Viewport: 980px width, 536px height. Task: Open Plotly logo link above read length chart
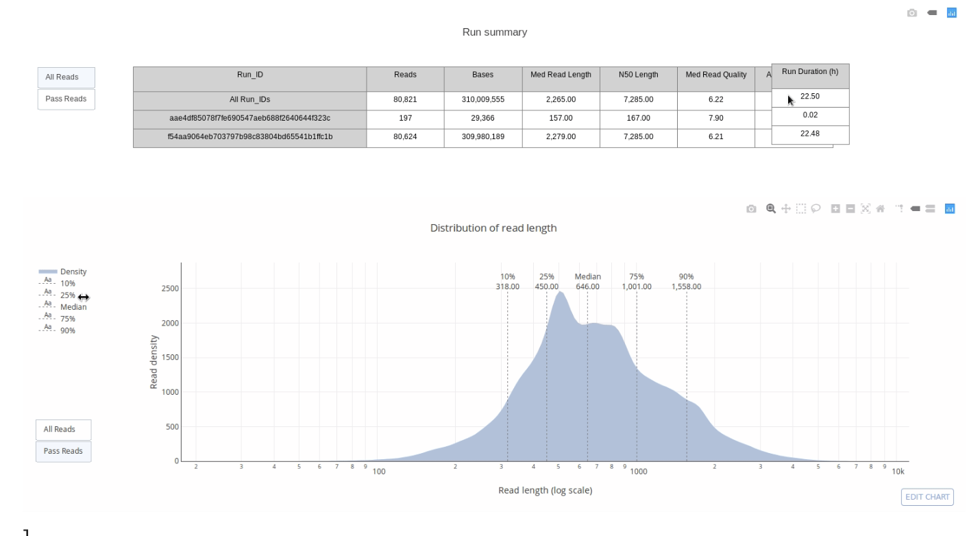(951, 209)
